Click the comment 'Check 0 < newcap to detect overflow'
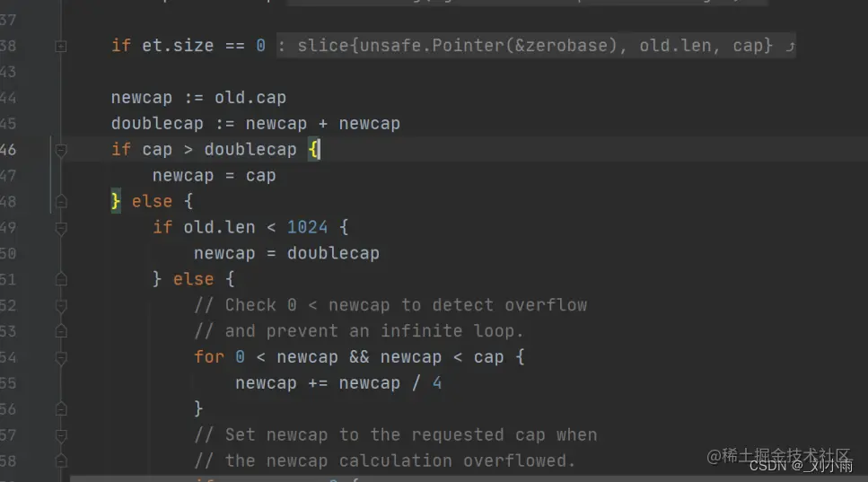Viewport: 868px width, 482px height. [390, 305]
